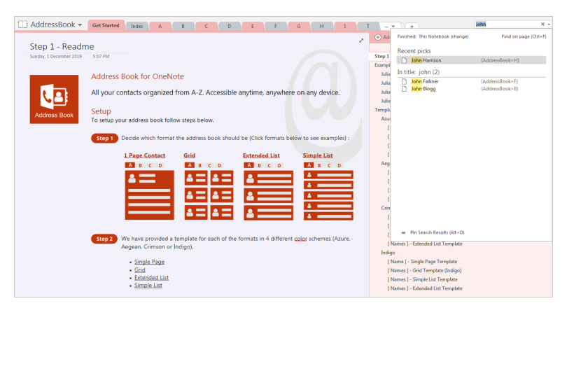
Task: Click the Address Book for OneNote heading
Action: pos(137,76)
